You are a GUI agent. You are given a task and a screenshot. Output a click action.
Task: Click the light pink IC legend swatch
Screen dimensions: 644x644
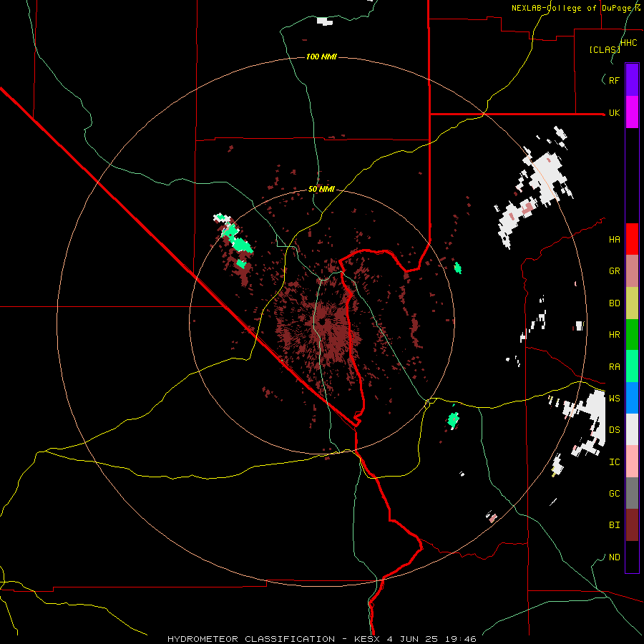632,462
